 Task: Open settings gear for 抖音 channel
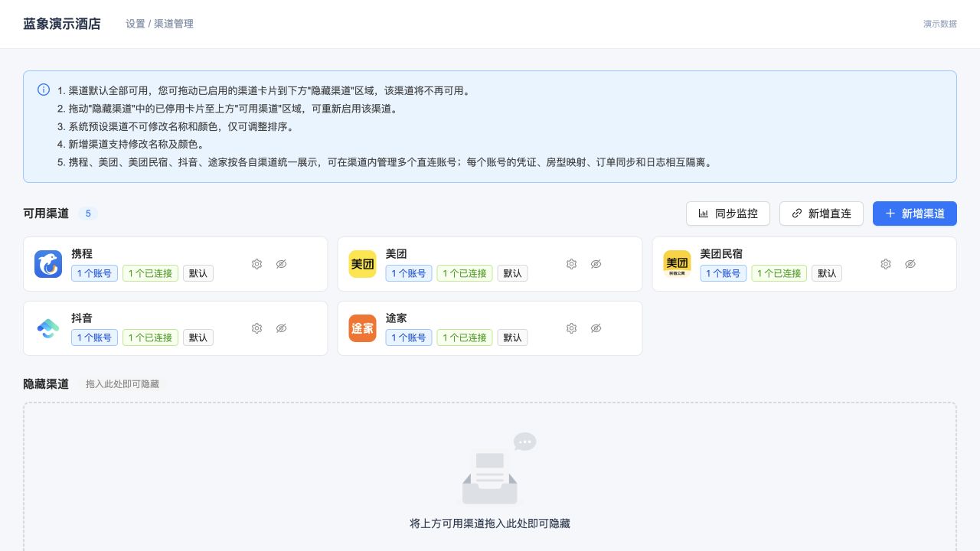[257, 328]
